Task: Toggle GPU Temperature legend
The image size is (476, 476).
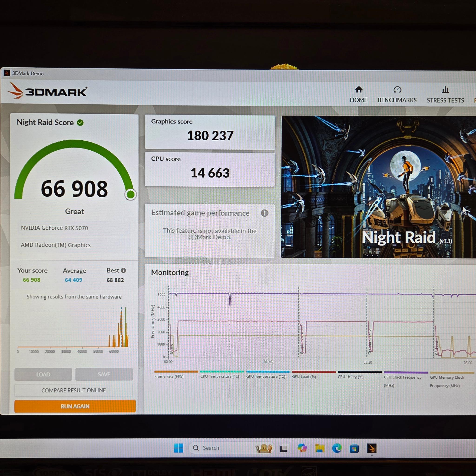Action: (268, 374)
